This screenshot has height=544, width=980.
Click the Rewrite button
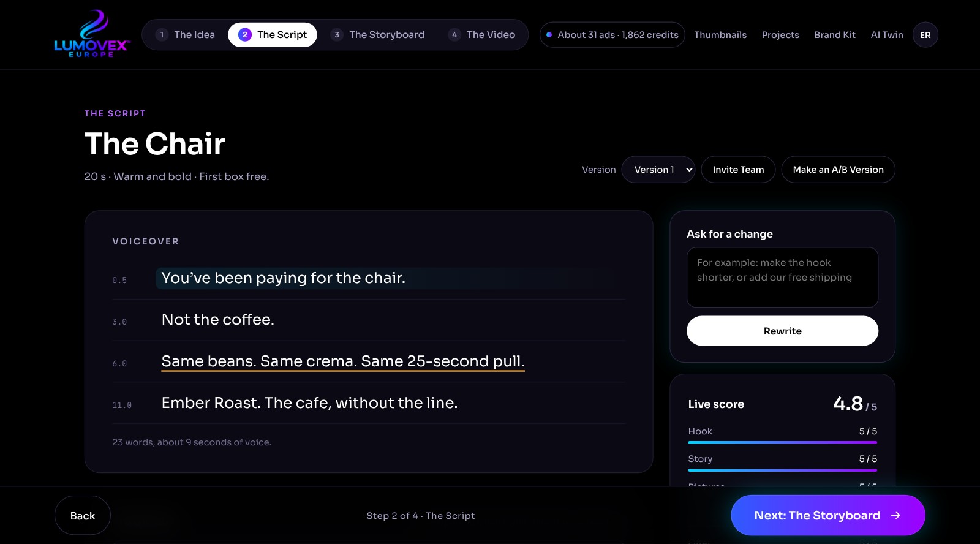[x=782, y=331]
